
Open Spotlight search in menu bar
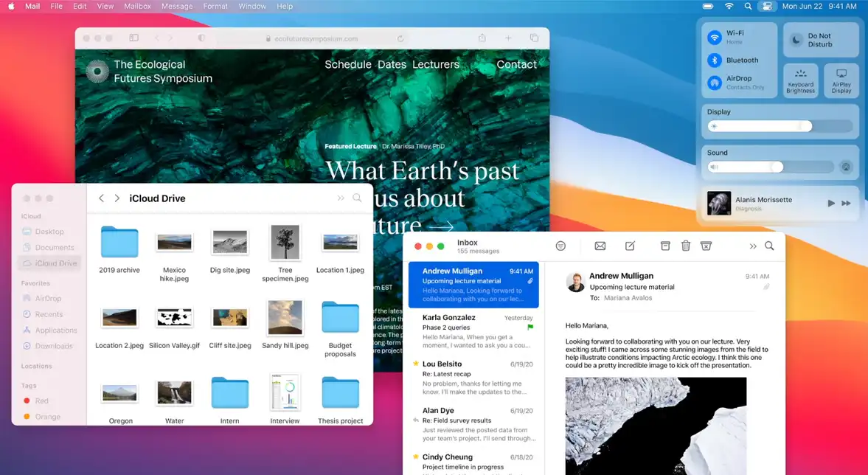[x=748, y=6]
